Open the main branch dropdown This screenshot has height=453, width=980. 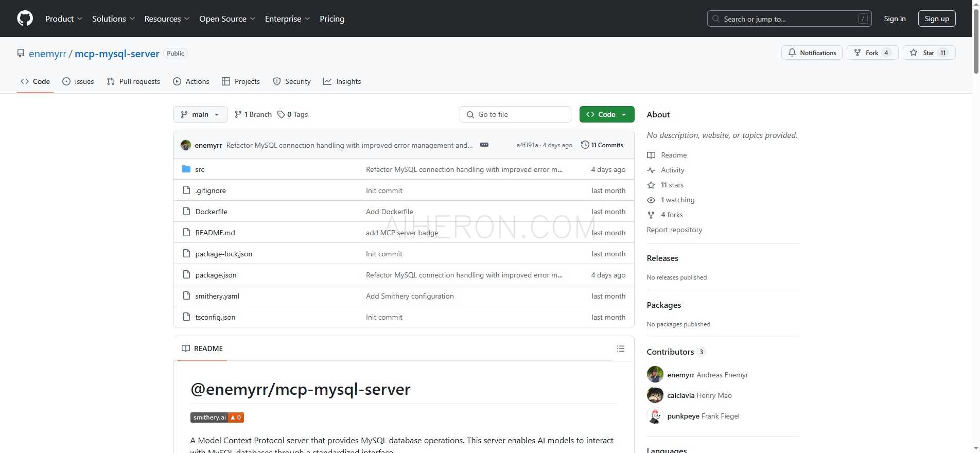click(x=200, y=114)
